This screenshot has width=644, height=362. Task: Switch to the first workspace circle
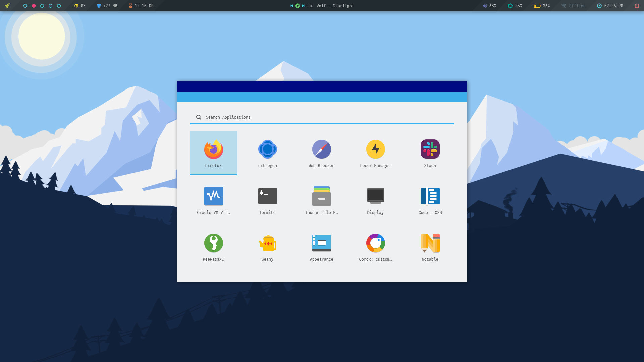[x=25, y=6]
